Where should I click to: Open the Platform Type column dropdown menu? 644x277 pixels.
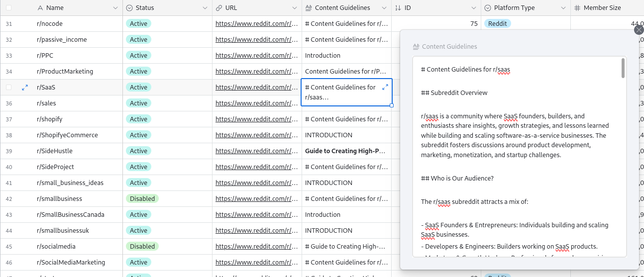tap(563, 8)
